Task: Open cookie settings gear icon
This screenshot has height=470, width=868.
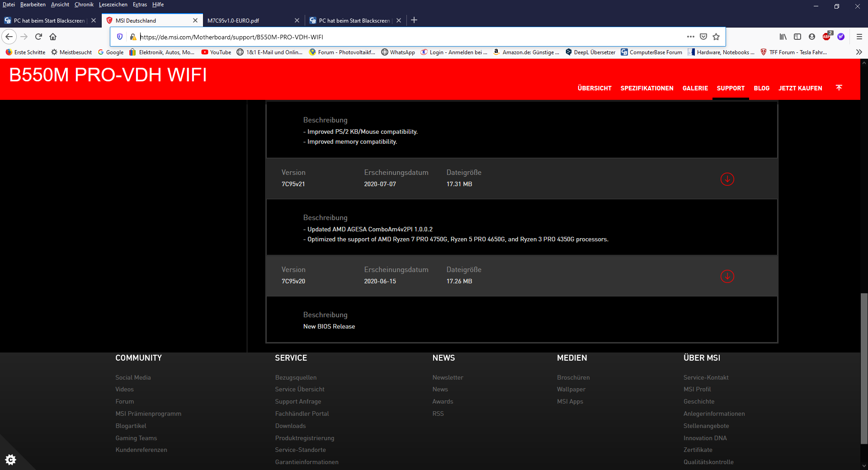Action: point(10,460)
